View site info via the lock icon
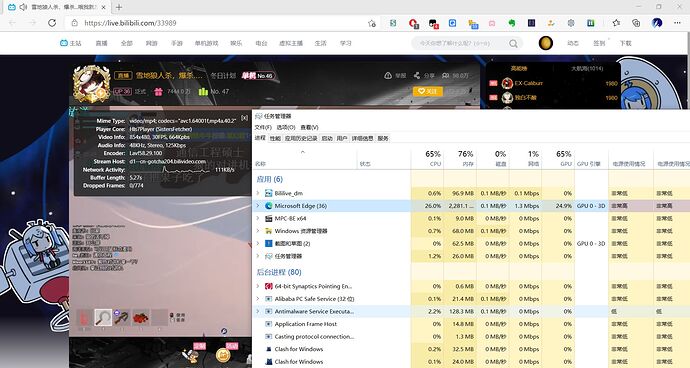690x368 pixels. coord(75,23)
